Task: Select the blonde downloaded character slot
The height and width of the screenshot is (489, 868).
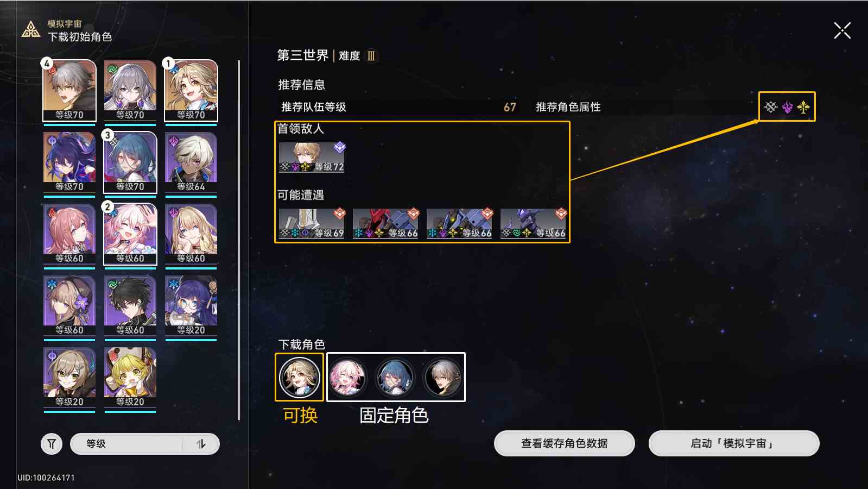Action: [299, 377]
